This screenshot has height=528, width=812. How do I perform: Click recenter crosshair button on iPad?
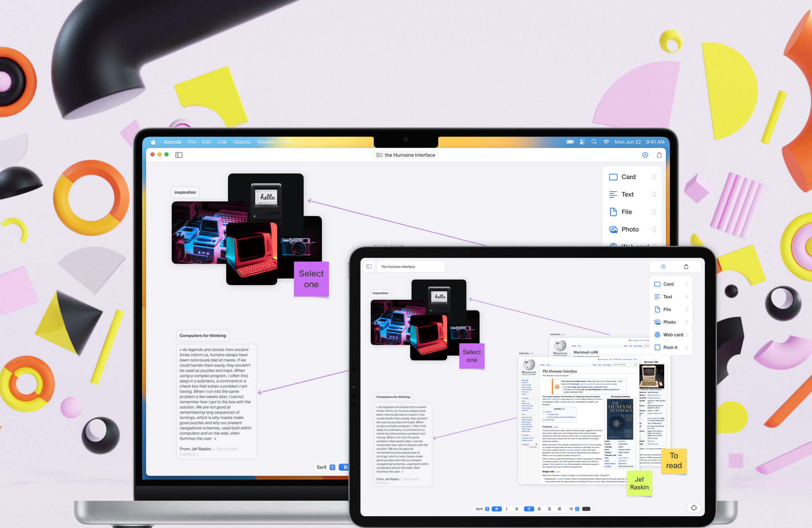point(694,508)
